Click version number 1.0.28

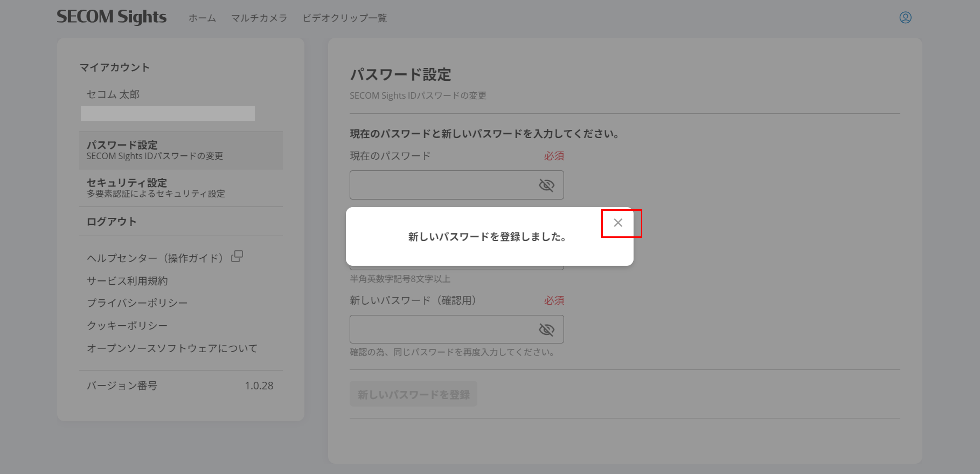(x=259, y=386)
